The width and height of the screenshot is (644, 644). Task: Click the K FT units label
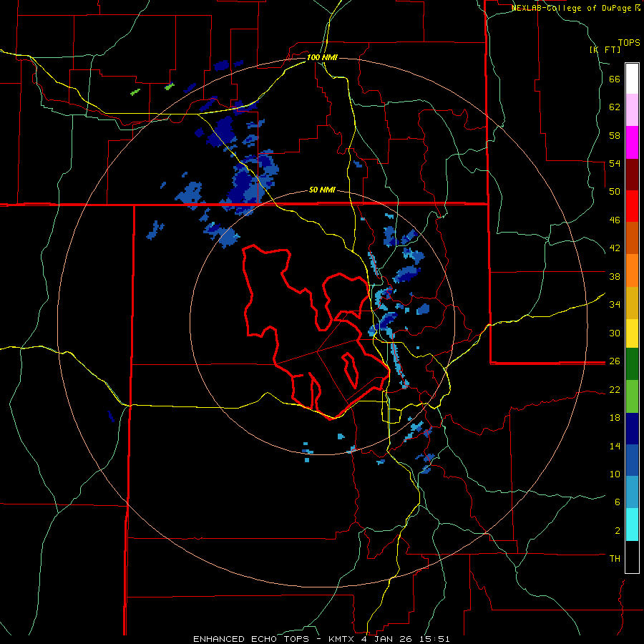tap(605, 49)
